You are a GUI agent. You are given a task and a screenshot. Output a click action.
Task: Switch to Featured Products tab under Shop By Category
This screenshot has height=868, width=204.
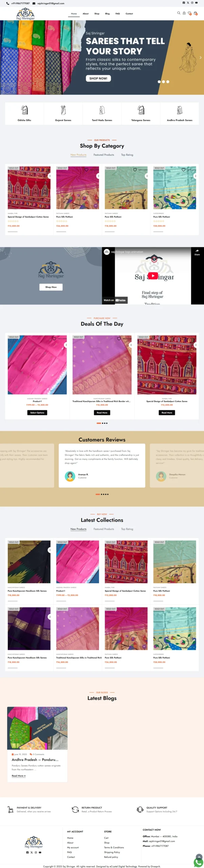click(104, 155)
